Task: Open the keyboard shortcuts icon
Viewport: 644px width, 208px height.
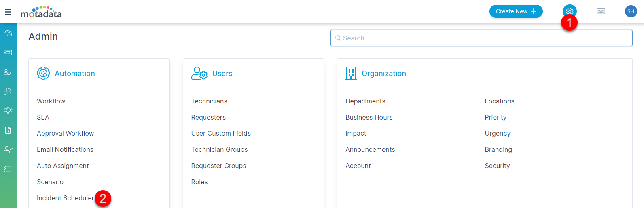Action: 601,11
